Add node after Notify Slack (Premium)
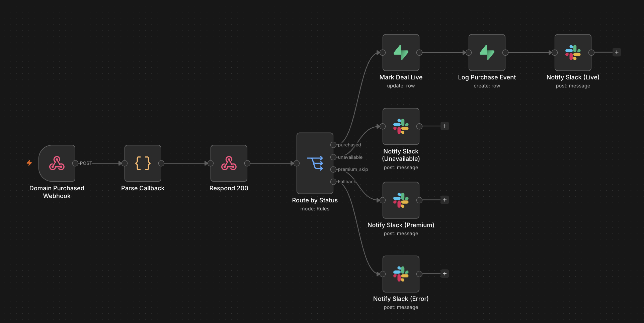 [x=445, y=200]
